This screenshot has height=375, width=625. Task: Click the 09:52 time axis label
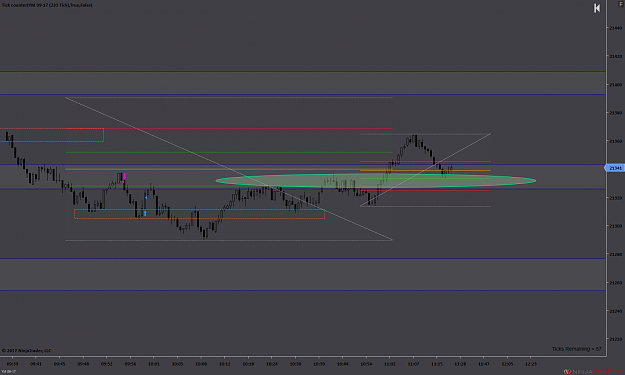(x=106, y=364)
